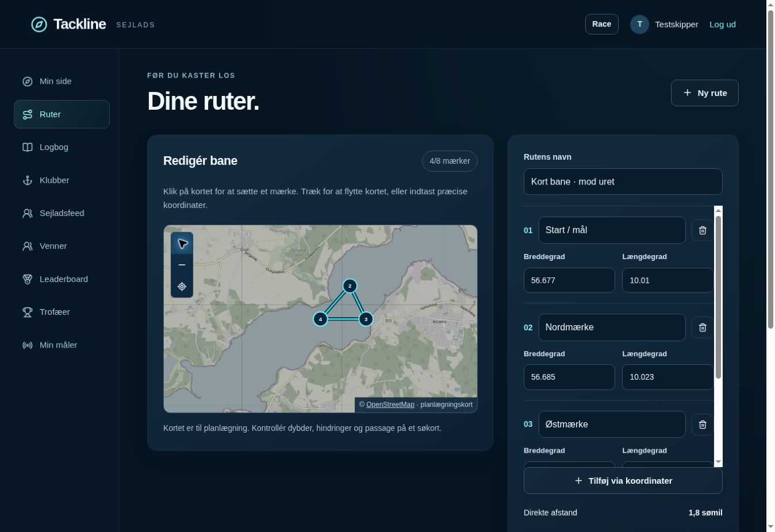Screen dimensions: 775x532
Task: Click the Direkte afstand label
Action: pos(550,512)
